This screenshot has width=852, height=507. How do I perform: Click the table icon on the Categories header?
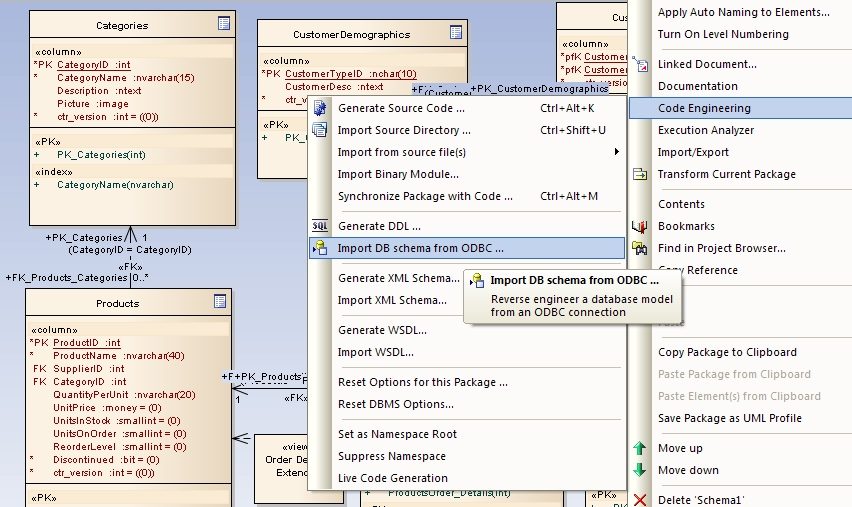pos(224,24)
